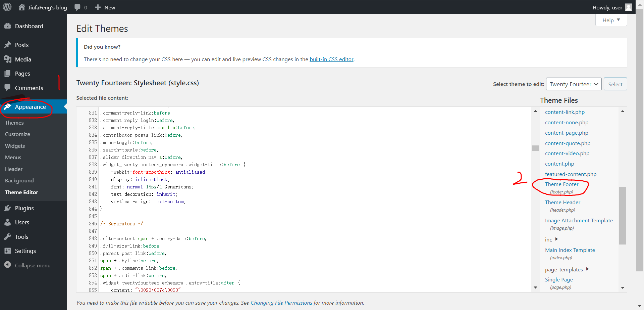Open Changing File Permissions link
Viewport: 644px width, 310px height.
coord(281,303)
